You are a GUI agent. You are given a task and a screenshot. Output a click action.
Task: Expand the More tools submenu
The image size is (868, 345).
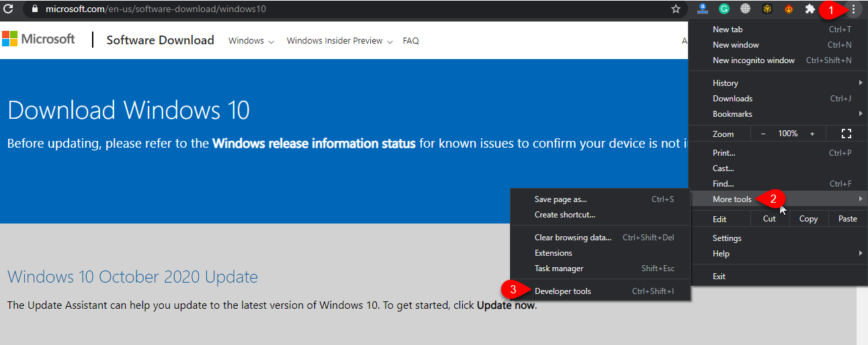point(778,199)
